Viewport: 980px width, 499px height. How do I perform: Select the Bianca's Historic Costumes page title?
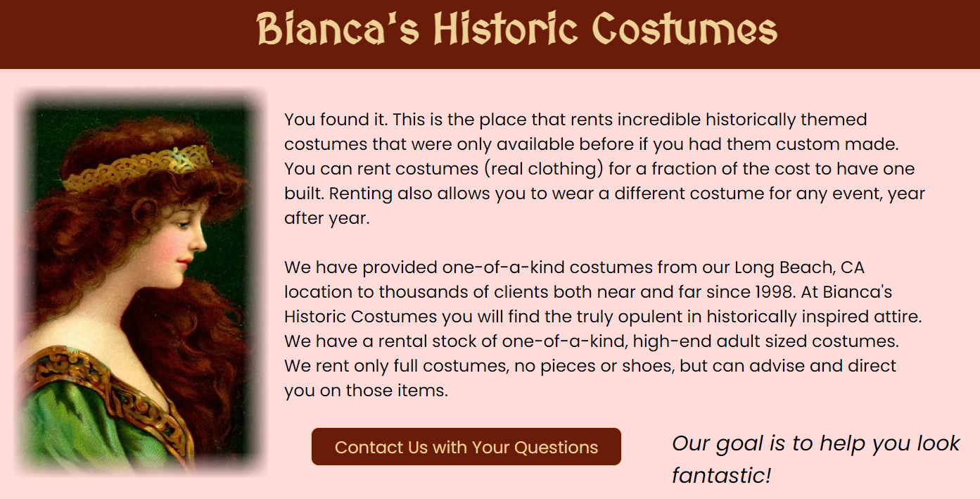coord(517,30)
